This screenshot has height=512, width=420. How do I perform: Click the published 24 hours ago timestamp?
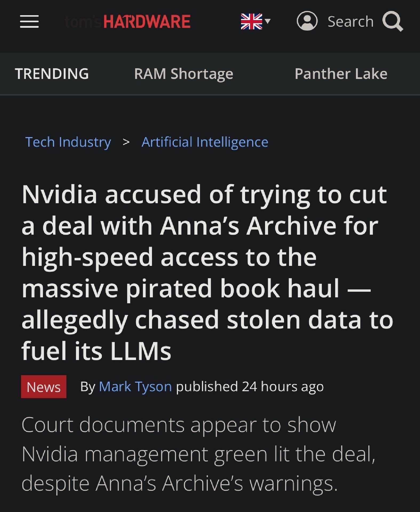(250, 387)
